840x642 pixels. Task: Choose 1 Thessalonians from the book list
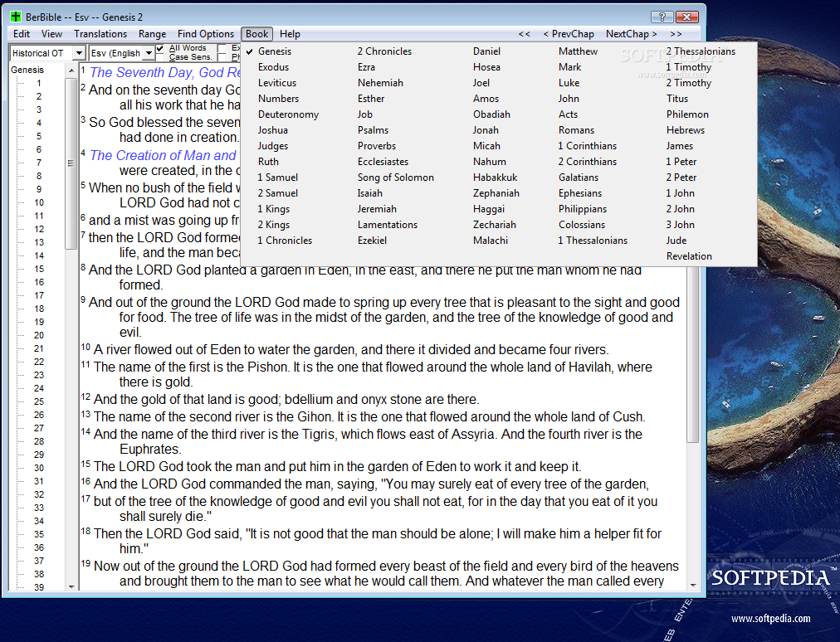[x=593, y=241]
